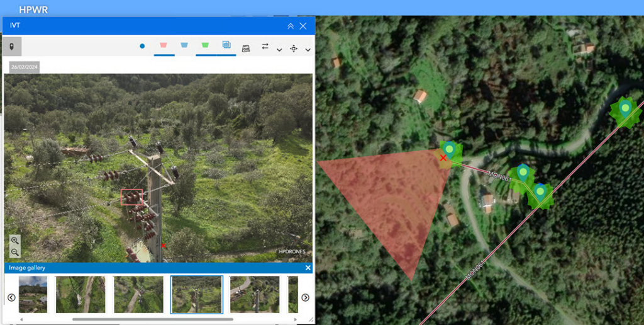
Task: Click the swap arrows icon
Action: tap(265, 47)
